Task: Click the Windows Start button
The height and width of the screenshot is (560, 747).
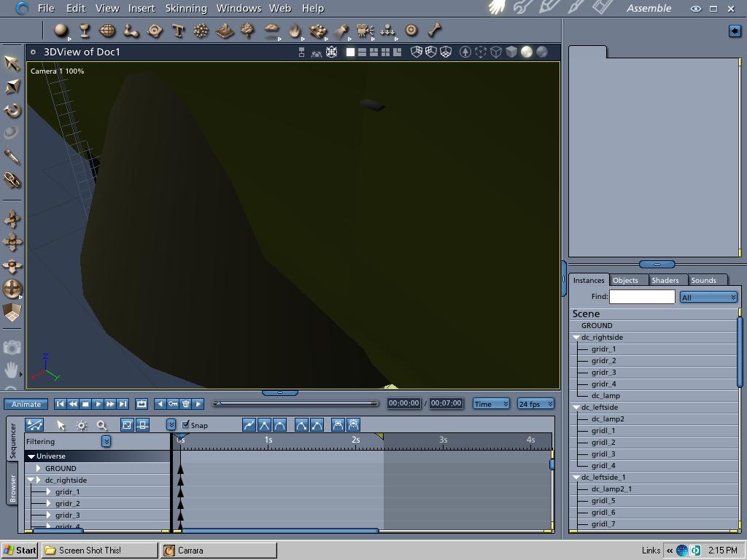Action: tap(20, 550)
